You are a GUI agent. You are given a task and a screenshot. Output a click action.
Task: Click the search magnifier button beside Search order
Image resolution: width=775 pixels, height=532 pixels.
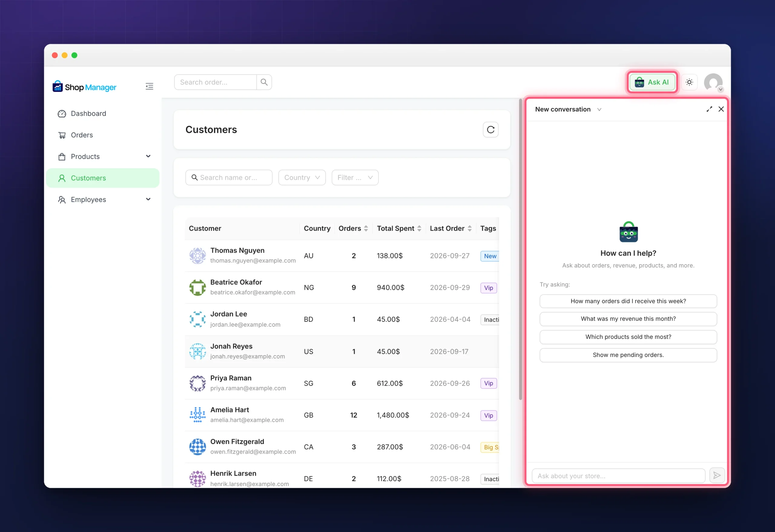pos(264,82)
